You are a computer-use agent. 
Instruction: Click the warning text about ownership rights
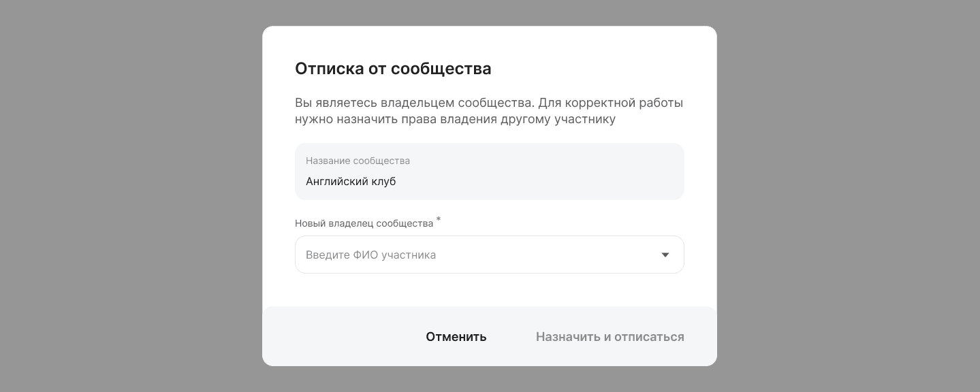(x=488, y=111)
